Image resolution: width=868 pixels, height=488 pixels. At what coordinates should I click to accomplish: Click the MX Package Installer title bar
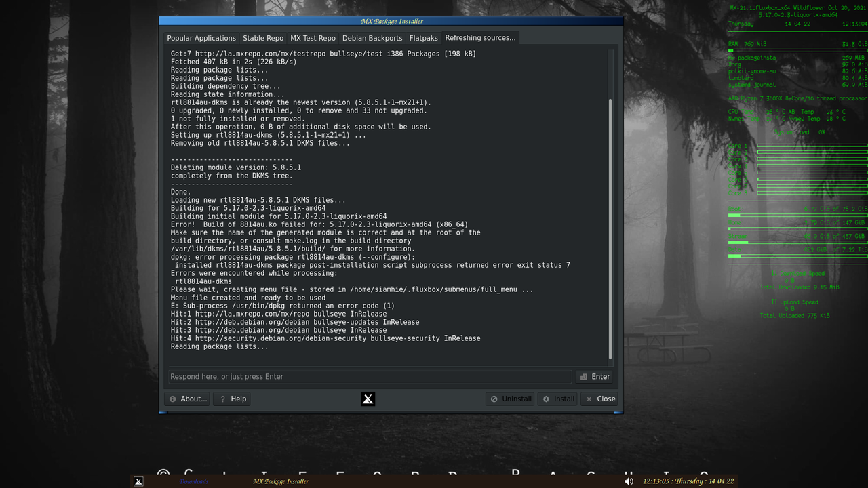coord(391,21)
